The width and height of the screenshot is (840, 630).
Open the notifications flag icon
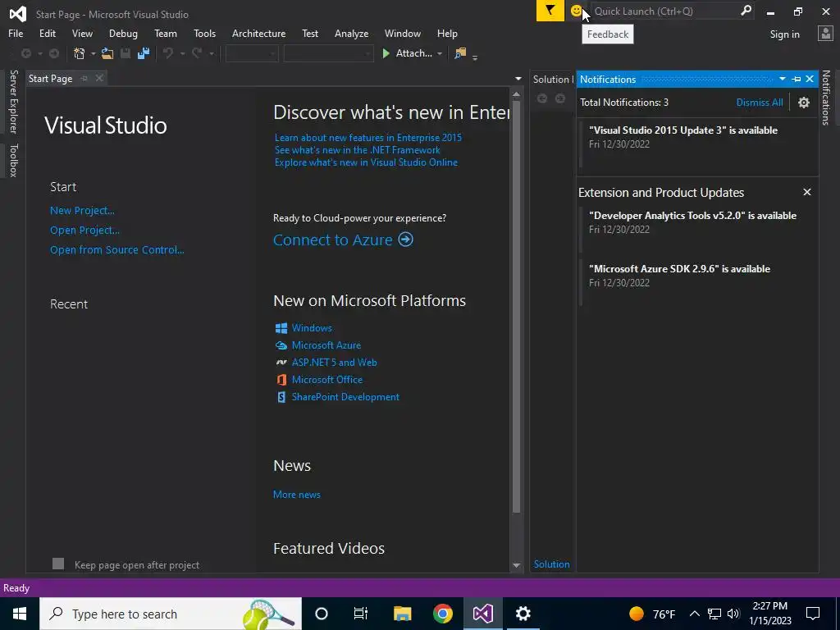(x=550, y=11)
